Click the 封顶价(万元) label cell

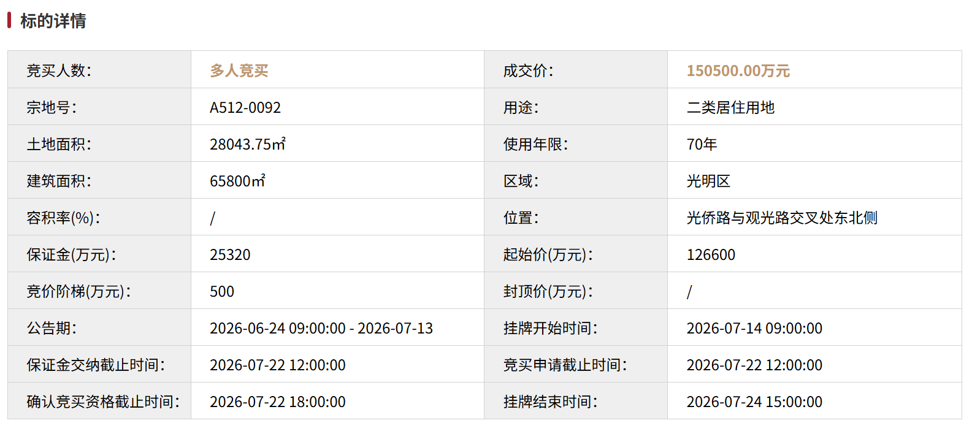point(576,291)
